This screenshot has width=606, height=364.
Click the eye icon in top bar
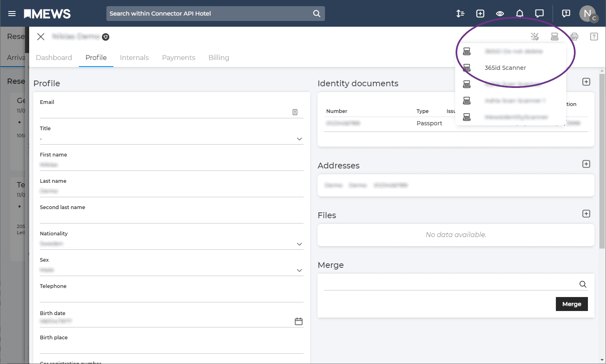(x=500, y=14)
